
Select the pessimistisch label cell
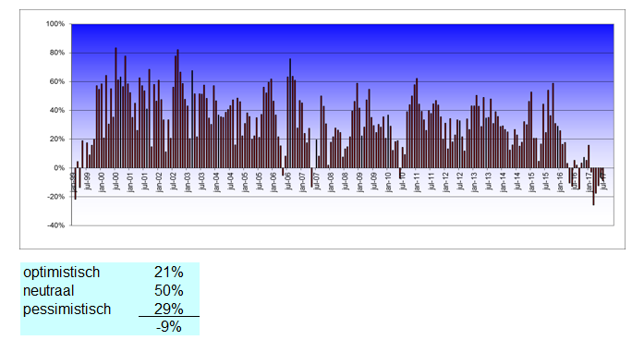click(x=67, y=310)
